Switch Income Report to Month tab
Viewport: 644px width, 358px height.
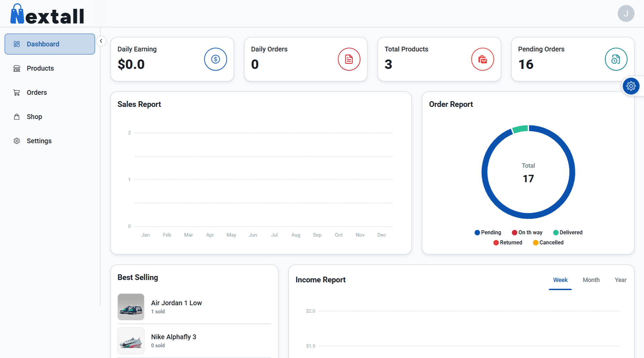coord(591,280)
